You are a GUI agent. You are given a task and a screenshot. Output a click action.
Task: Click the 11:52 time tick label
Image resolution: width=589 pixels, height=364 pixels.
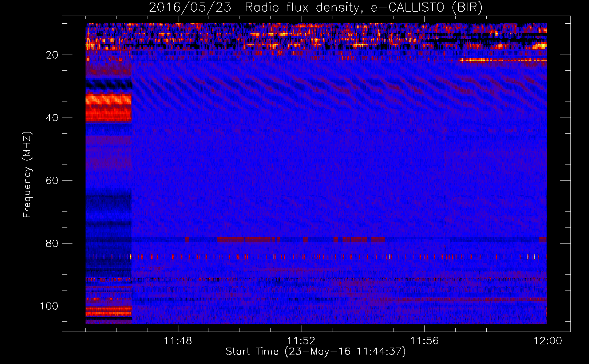[x=301, y=341]
